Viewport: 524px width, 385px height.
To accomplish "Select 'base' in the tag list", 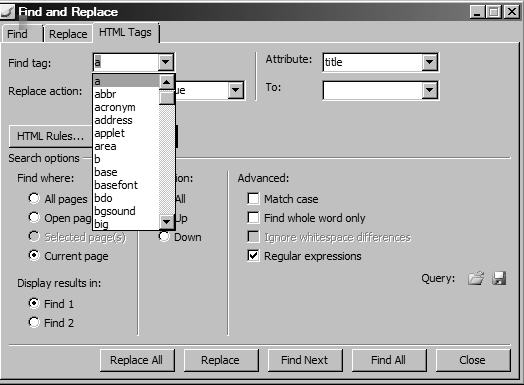I will pos(126,172).
